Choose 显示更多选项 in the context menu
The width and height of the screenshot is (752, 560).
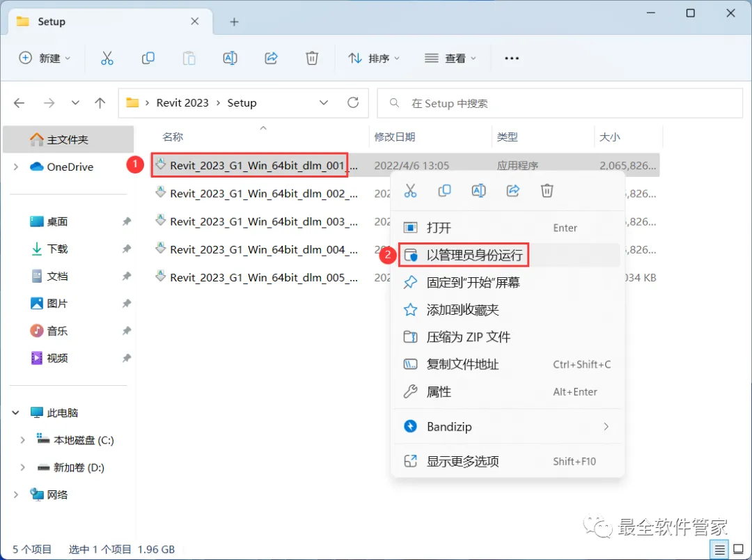click(x=508, y=461)
